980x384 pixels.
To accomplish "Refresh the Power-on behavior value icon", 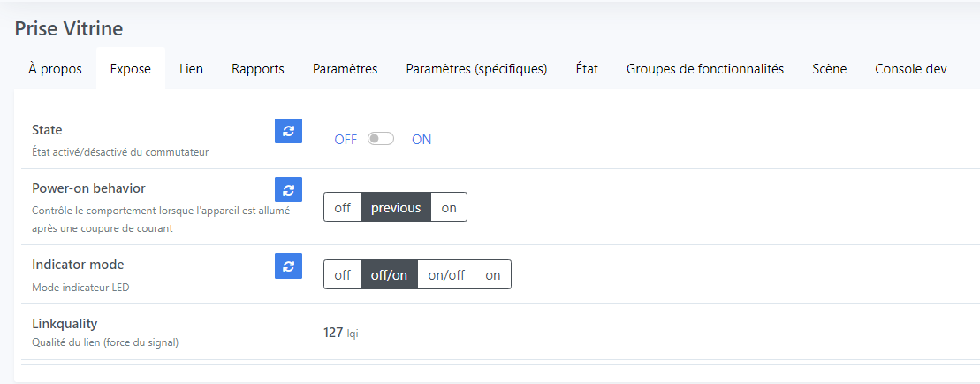I will point(289,189).
